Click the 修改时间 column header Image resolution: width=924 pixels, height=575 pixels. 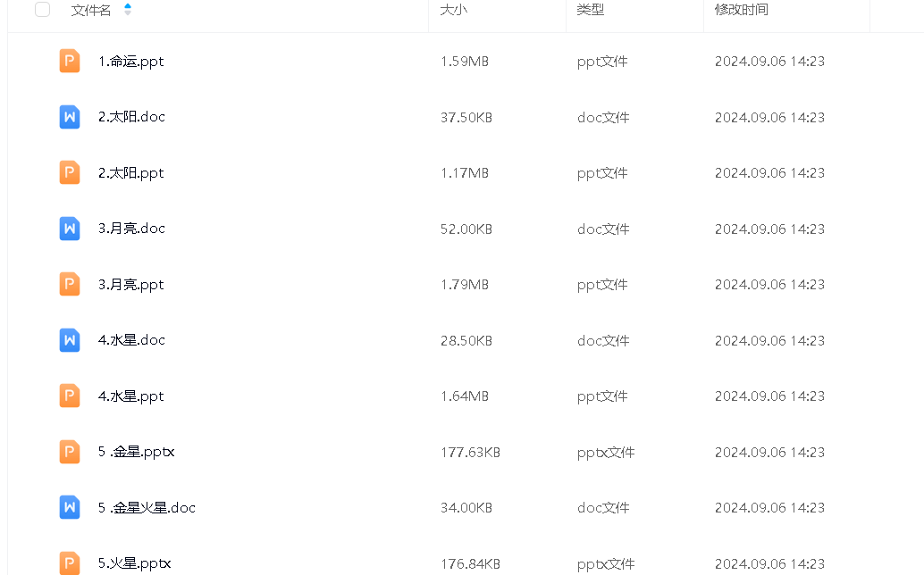(x=741, y=10)
